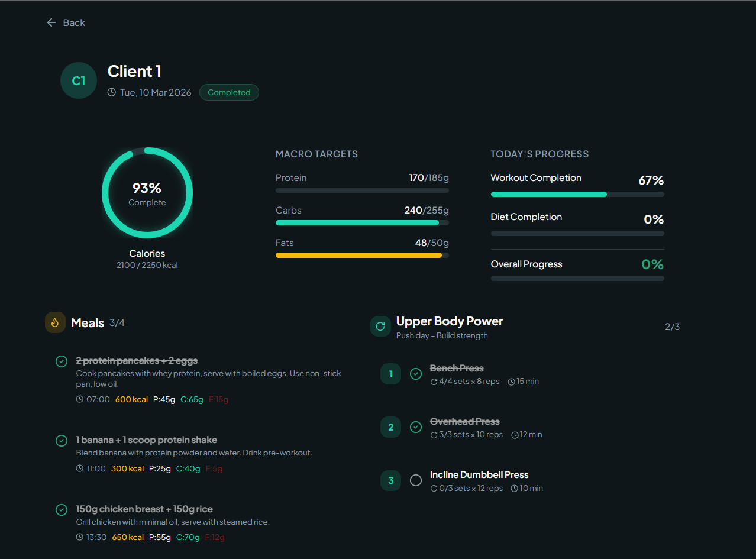Click the 48/50g fats value
756x559 pixels.
point(432,243)
